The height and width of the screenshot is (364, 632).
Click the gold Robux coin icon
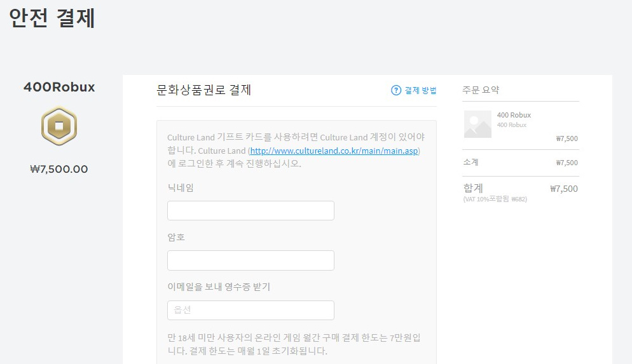tap(59, 126)
